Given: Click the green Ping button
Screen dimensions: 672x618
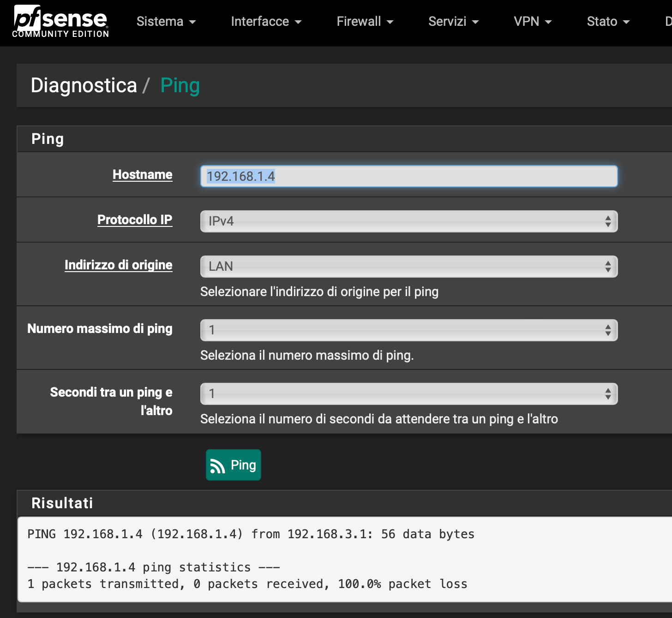Looking at the screenshot, I should (234, 465).
